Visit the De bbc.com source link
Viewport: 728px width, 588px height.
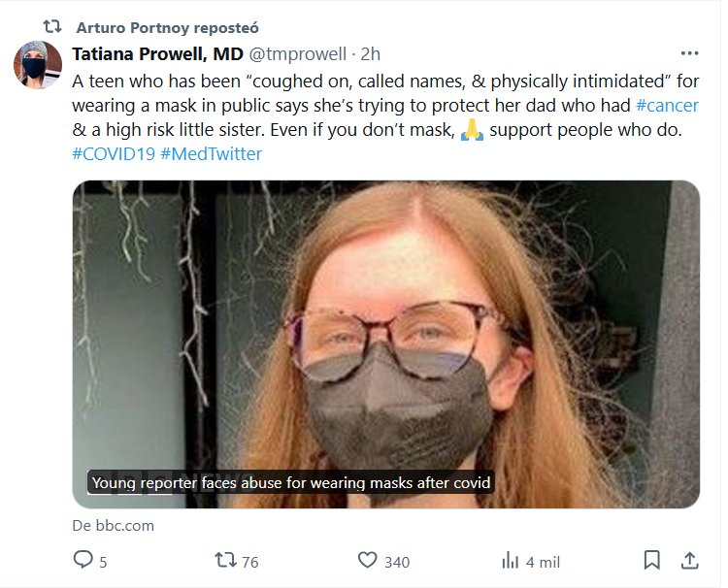click(113, 526)
